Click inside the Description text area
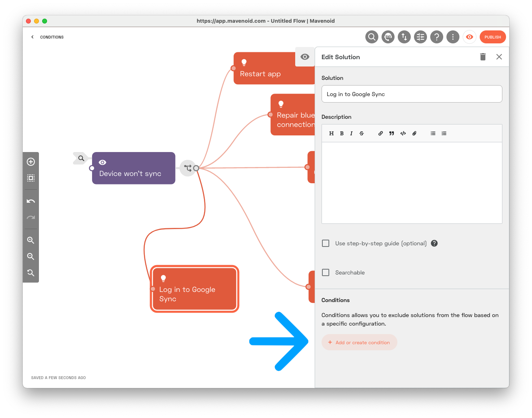 point(412,182)
